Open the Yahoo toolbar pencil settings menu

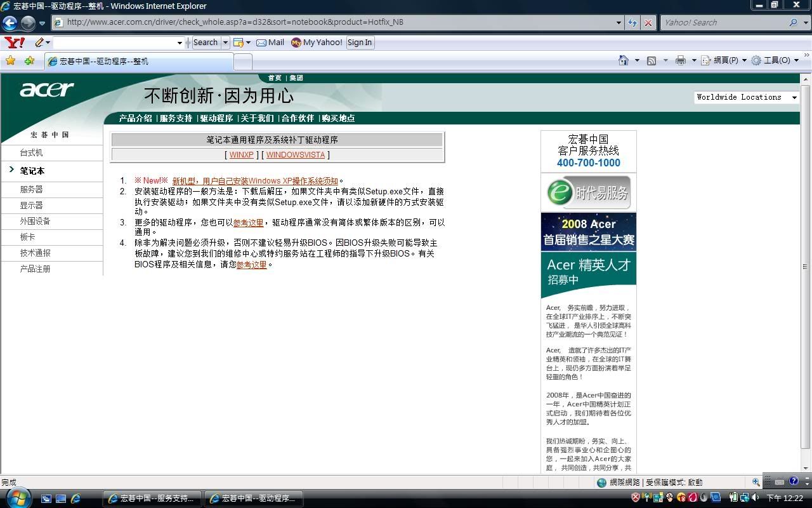point(43,43)
